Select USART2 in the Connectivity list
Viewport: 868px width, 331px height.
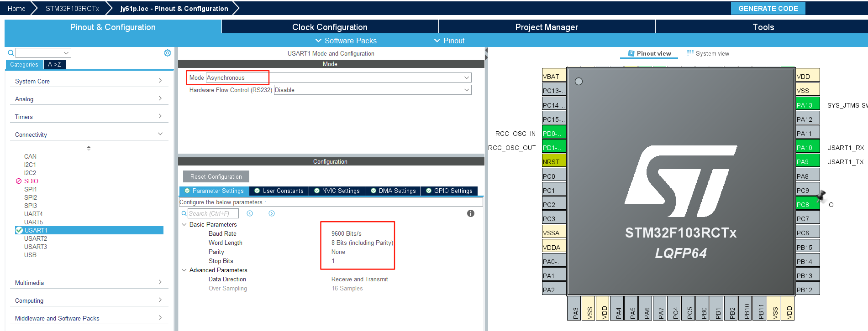tap(36, 238)
